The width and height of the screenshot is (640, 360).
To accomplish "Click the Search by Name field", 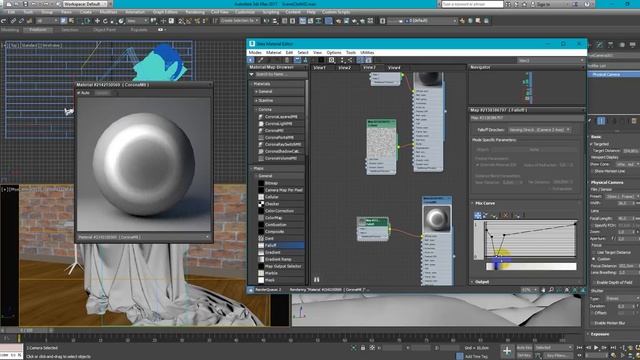I will 281,74.
